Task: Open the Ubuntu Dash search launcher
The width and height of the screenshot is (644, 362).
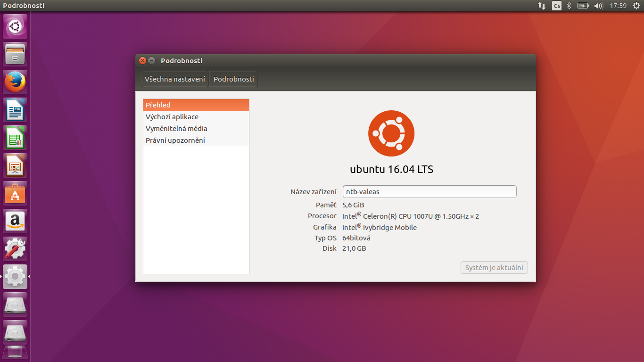Action: pos(15,26)
